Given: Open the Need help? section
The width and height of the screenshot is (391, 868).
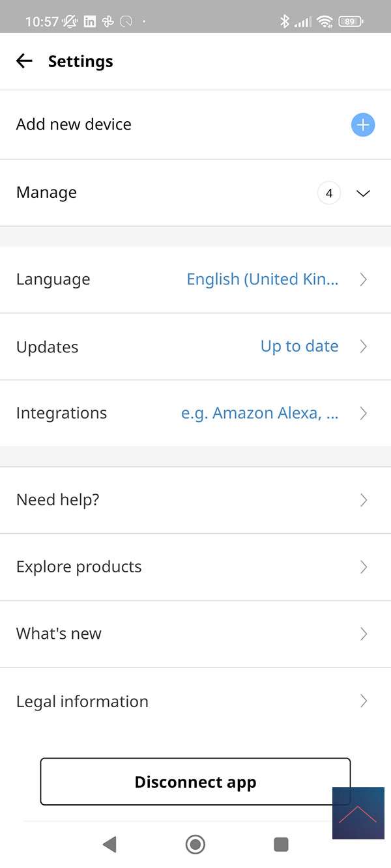Looking at the screenshot, I should [57, 500].
